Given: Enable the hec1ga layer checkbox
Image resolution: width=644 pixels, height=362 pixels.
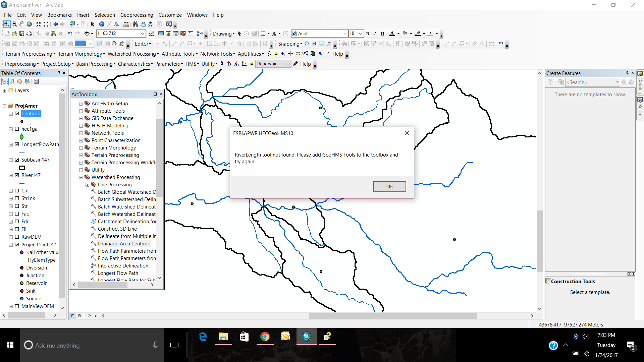Looking at the screenshot, I should click(x=17, y=129).
